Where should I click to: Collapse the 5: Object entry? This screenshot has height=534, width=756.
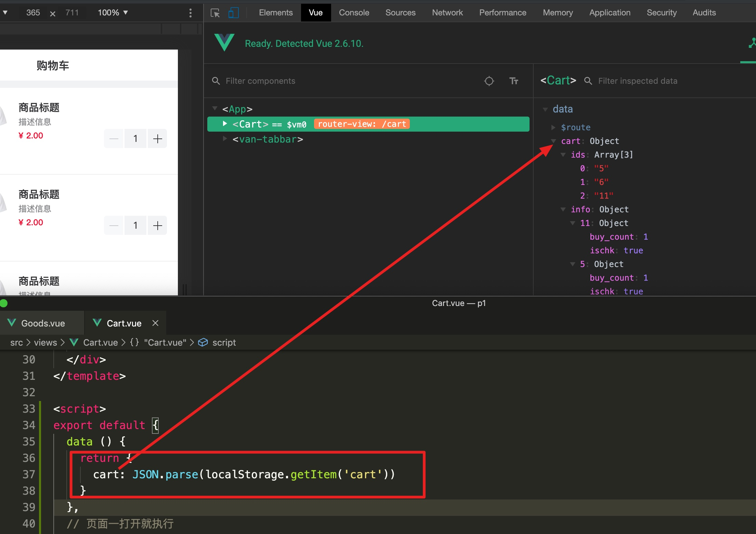(572, 264)
